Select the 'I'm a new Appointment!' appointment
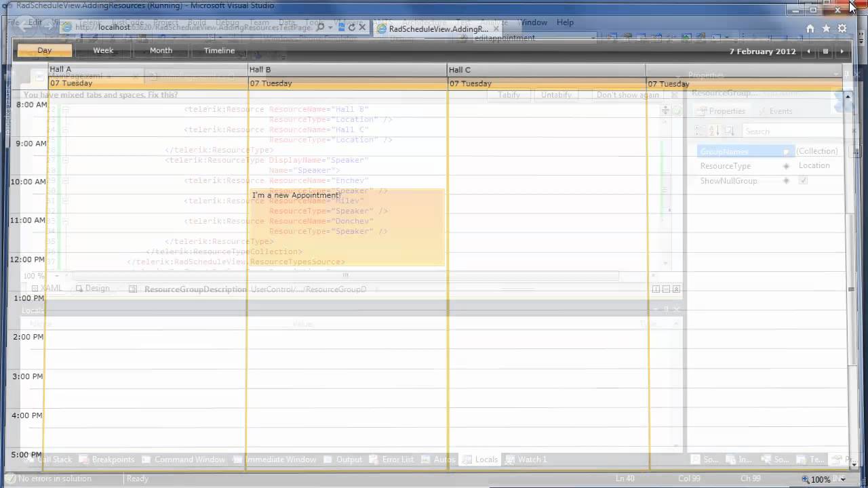The width and height of the screenshot is (868, 488). click(x=347, y=228)
